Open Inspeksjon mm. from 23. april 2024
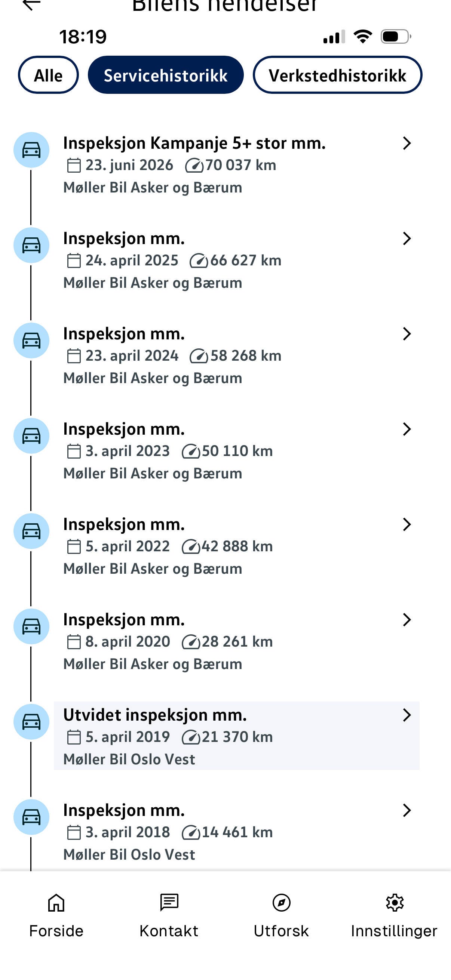This screenshot has height=980, width=451. click(x=236, y=355)
